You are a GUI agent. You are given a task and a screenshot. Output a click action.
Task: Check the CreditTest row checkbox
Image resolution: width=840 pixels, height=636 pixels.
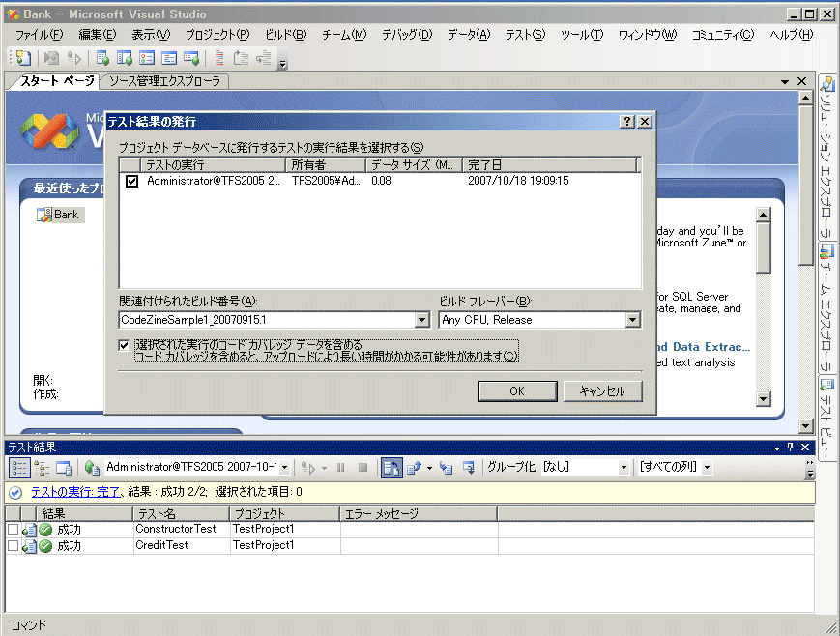pyautogui.click(x=14, y=545)
